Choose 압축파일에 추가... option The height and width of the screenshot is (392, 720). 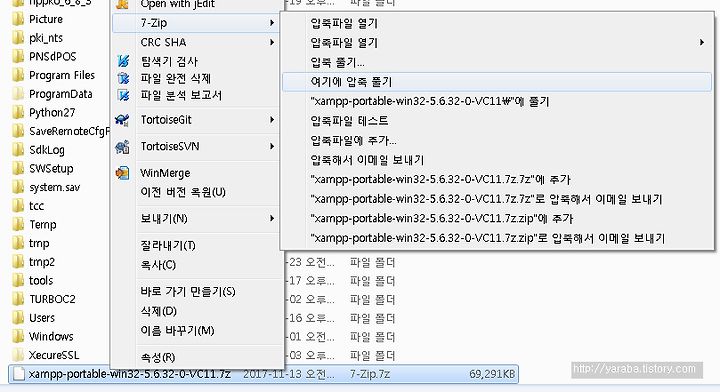pos(497,140)
